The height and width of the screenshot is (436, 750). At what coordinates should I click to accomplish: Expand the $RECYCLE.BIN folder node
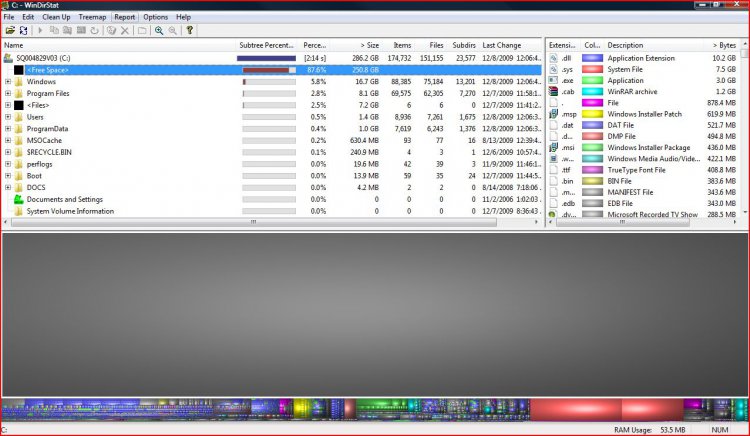point(8,152)
